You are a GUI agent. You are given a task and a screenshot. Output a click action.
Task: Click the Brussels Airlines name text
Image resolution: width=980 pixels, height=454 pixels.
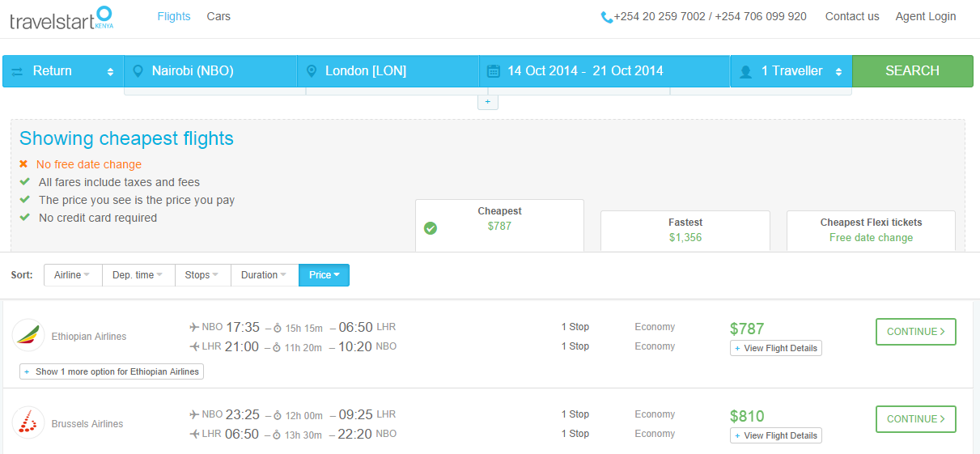(87, 424)
